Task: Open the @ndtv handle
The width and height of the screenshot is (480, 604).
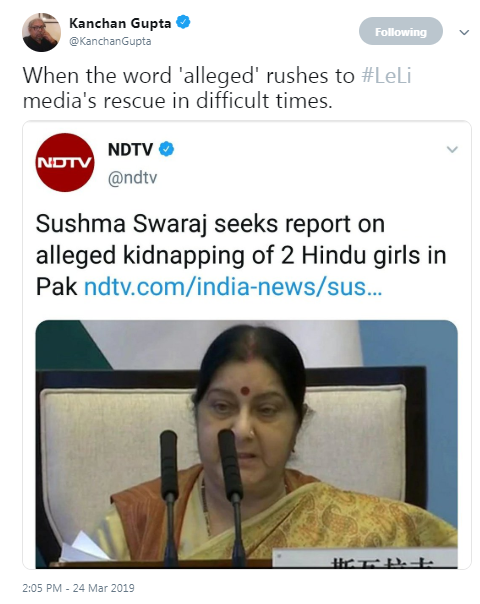Action: click(133, 178)
